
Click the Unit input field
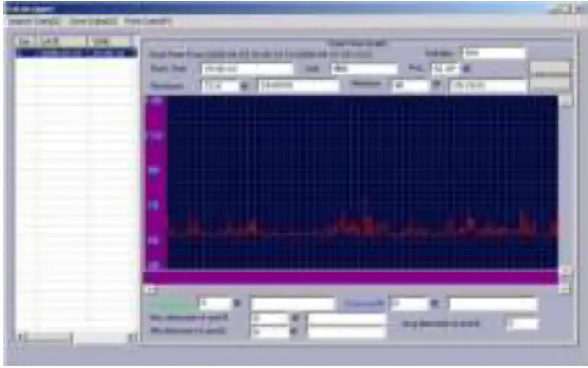click(x=364, y=69)
